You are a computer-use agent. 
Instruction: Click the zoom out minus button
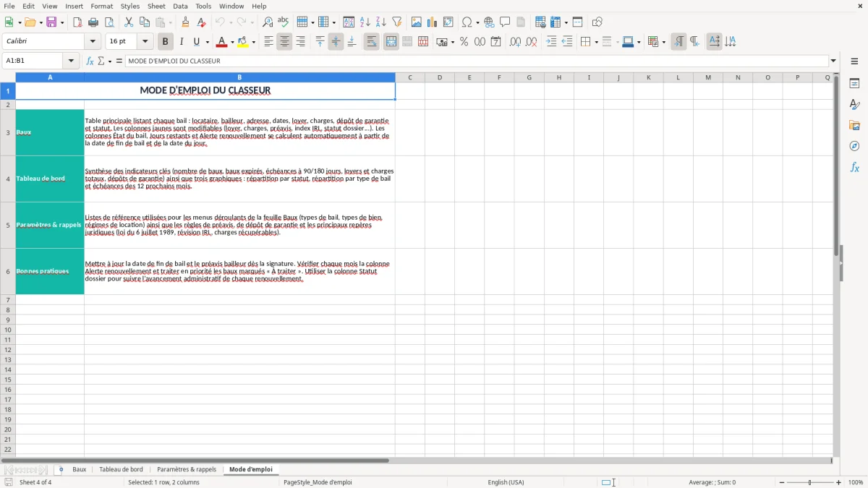[x=782, y=482]
